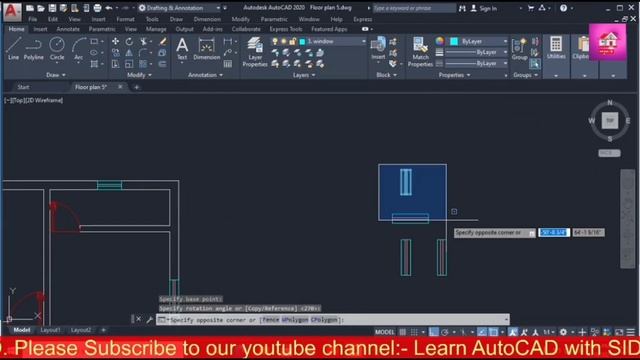
Task: Toggle 2D object snap in status bar
Action: click(493, 332)
